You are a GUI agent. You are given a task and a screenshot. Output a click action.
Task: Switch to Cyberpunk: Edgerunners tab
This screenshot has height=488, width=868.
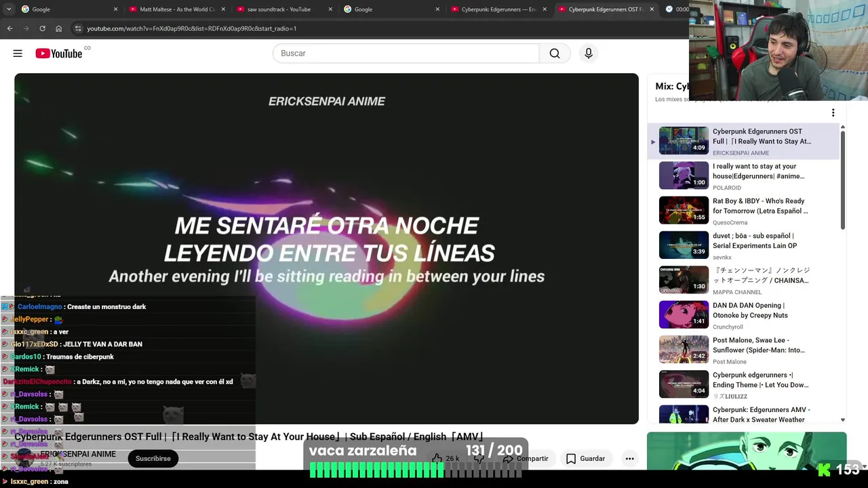click(x=498, y=9)
